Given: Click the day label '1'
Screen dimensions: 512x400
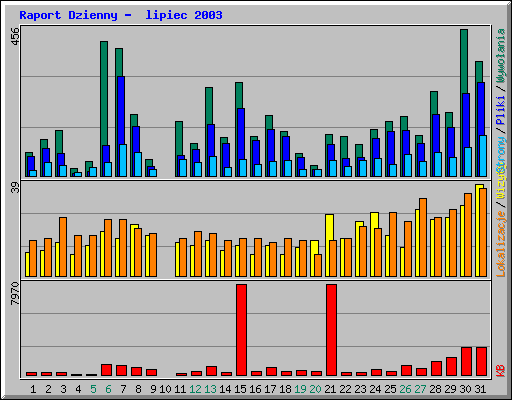Looking at the screenshot, I should coord(33,389).
